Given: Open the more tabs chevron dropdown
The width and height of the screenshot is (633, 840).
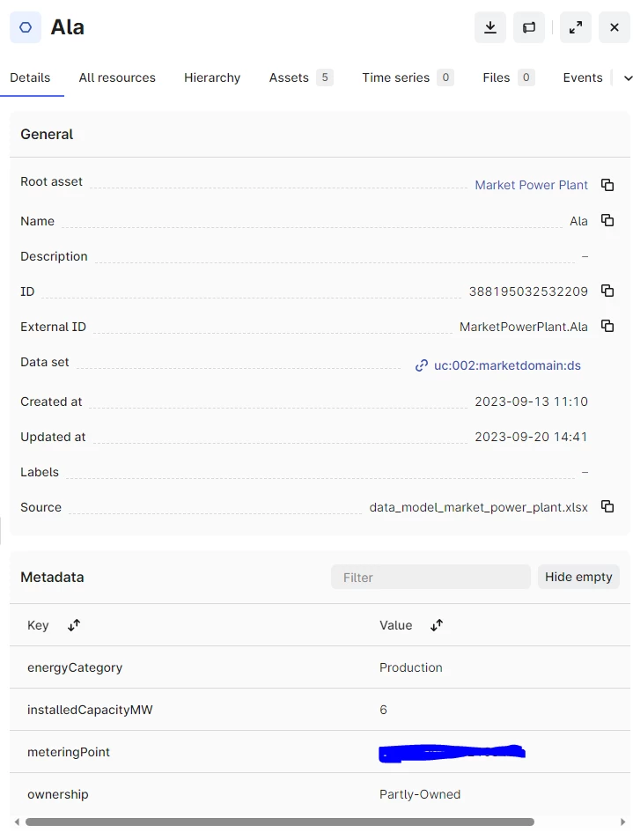Looking at the screenshot, I should pos(628,78).
